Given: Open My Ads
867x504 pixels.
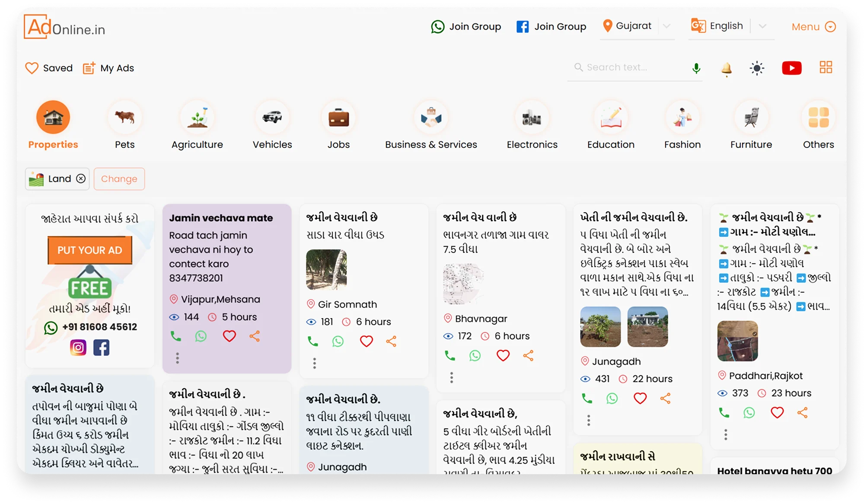Looking at the screenshot, I should pyautogui.click(x=108, y=68).
